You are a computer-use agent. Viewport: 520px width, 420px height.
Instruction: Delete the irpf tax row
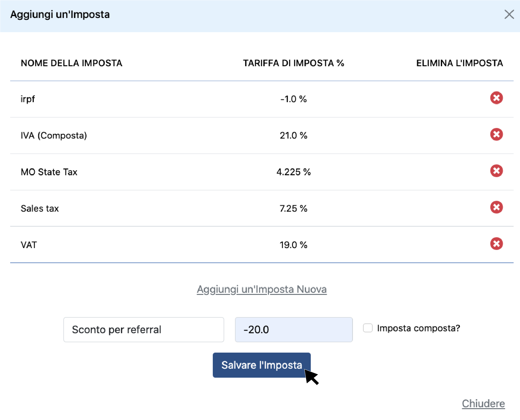[496, 98]
